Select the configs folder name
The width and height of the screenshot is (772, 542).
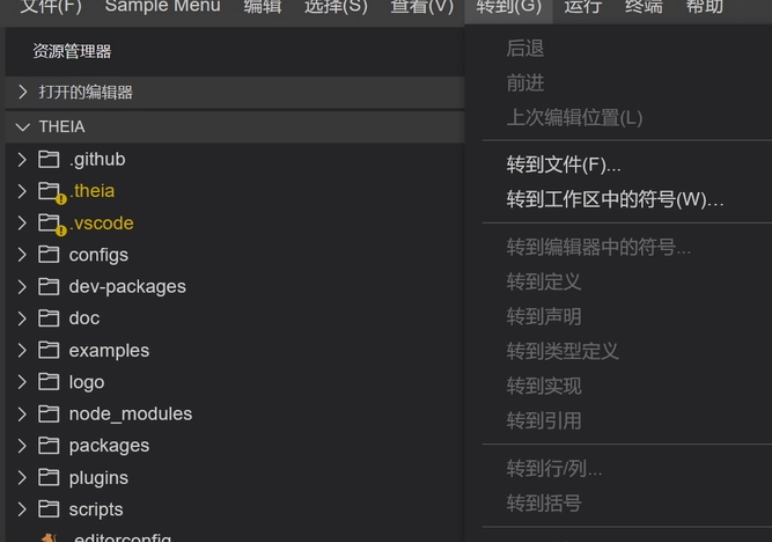point(98,255)
